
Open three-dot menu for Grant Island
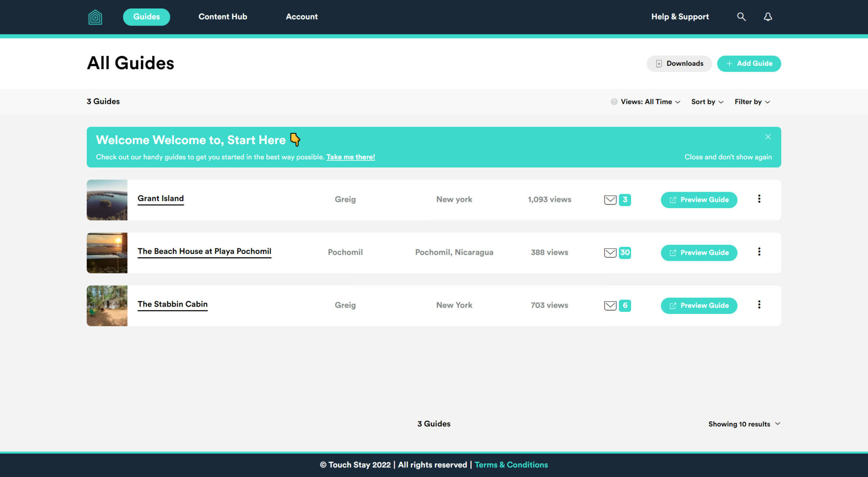pyautogui.click(x=759, y=199)
